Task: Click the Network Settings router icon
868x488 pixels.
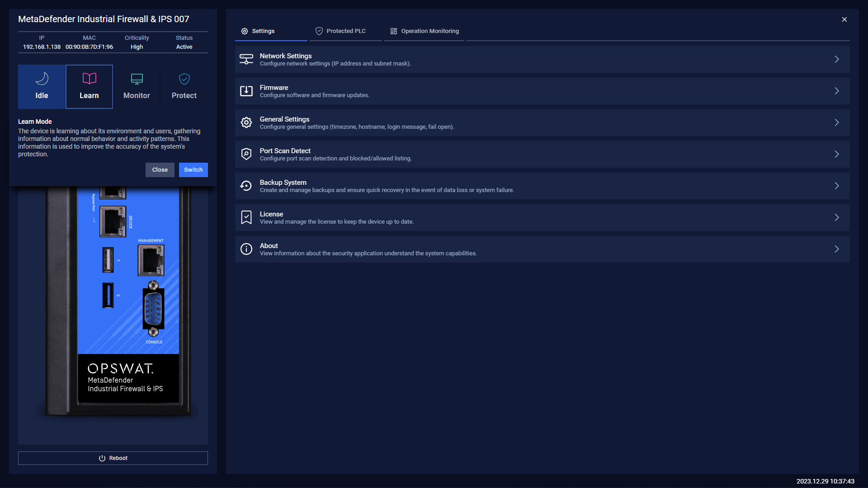Action: (246, 59)
